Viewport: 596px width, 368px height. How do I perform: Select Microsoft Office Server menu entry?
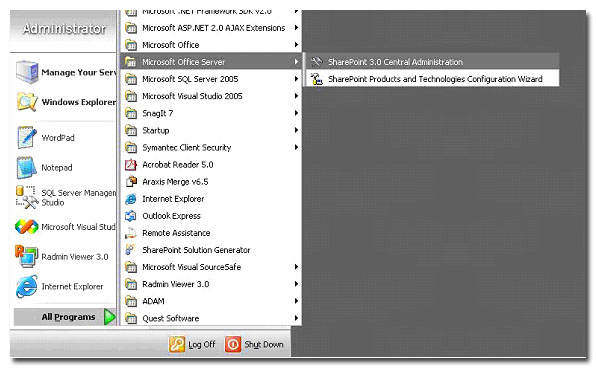point(211,62)
